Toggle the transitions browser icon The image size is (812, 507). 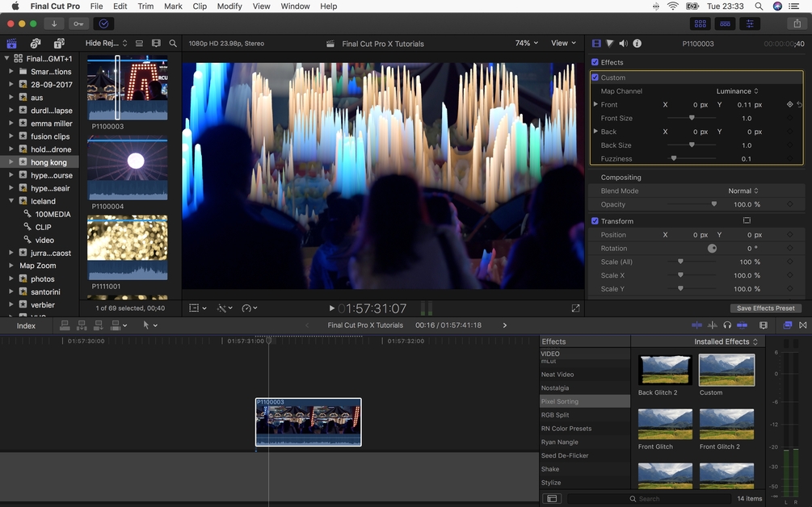click(x=802, y=325)
